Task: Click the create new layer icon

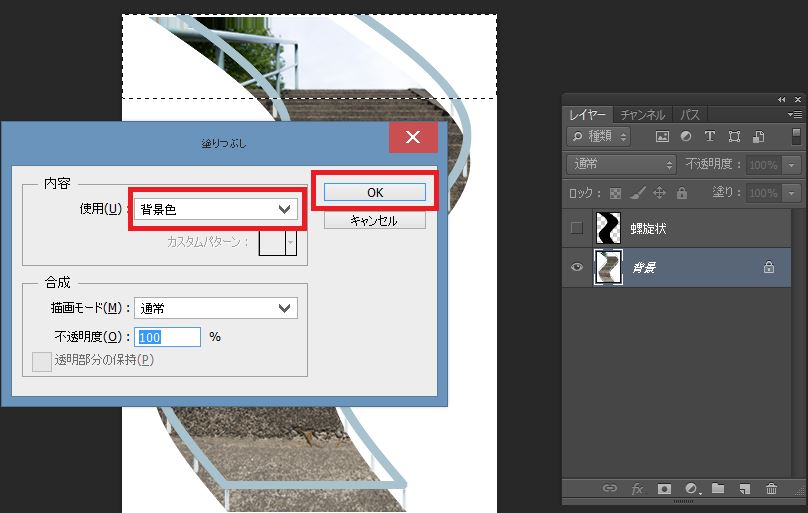Action: tap(744, 489)
